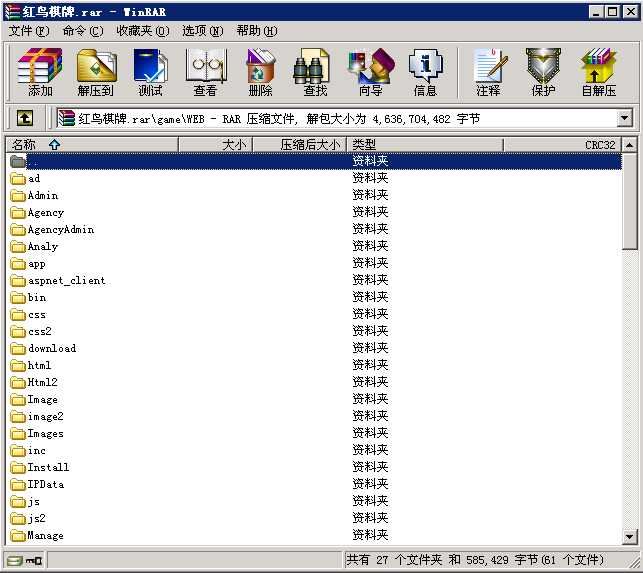Image resolution: width=643 pixels, height=573 pixels.
Task: Select the image2 folder row
Action: tap(315, 417)
